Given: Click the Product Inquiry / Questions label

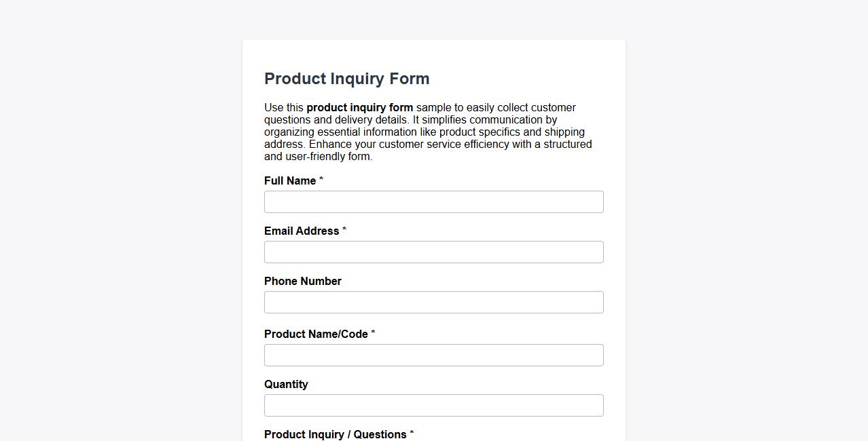Looking at the screenshot, I should point(335,434).
